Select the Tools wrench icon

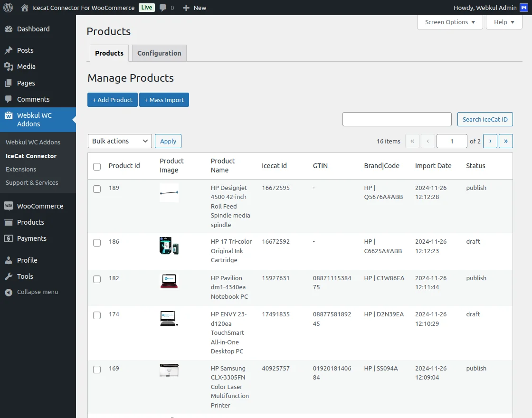pos(9,276)
